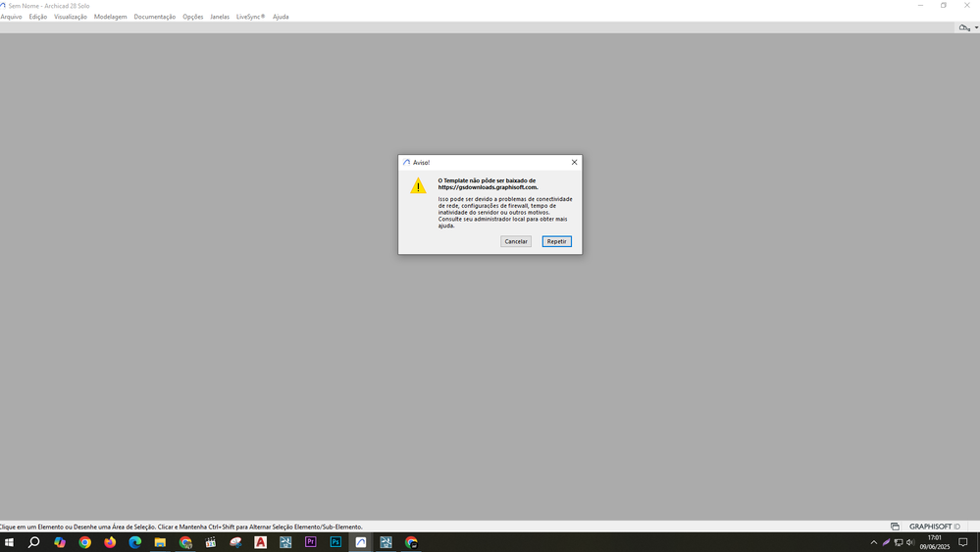
Task: Open the Edição menu
Action: pyautogui.click(x=38, y=17)
